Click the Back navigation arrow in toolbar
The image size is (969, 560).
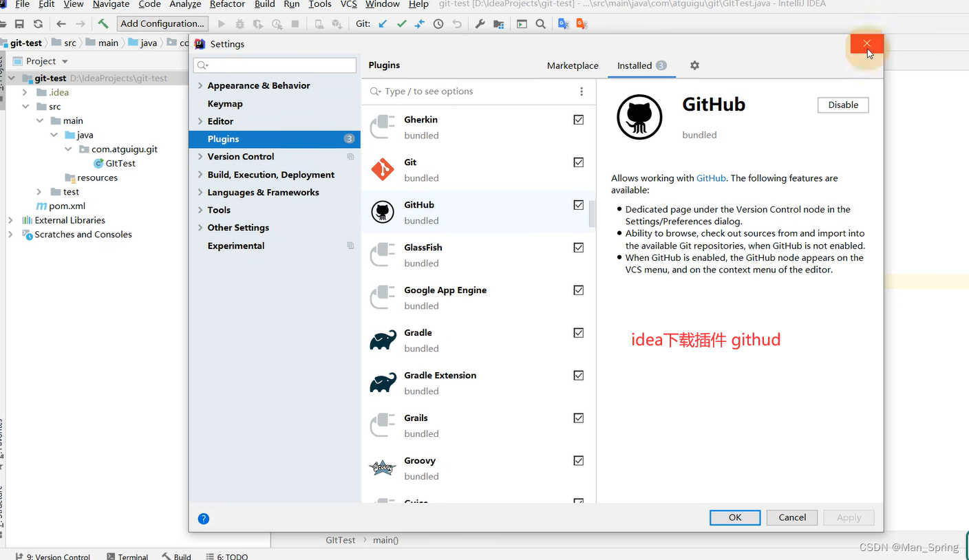click(61, 24)
